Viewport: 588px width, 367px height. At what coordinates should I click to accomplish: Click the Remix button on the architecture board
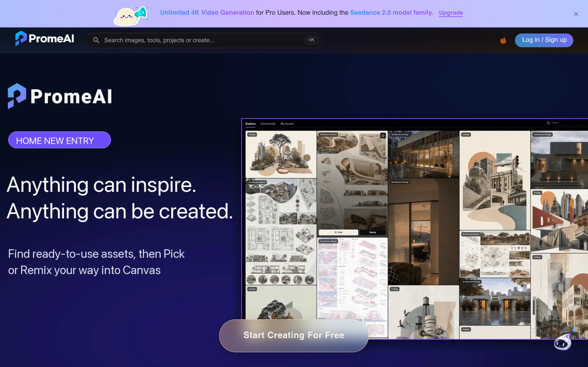[x=373, y=232]
